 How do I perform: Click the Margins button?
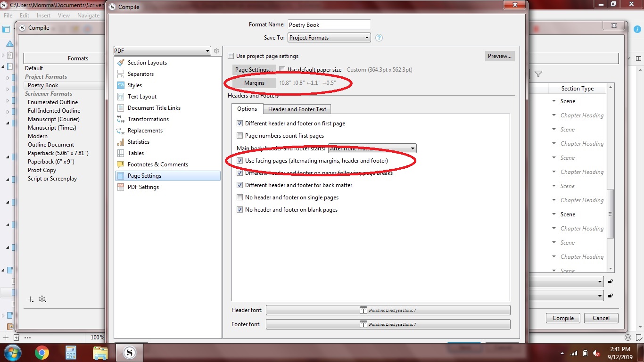point(254,83)
